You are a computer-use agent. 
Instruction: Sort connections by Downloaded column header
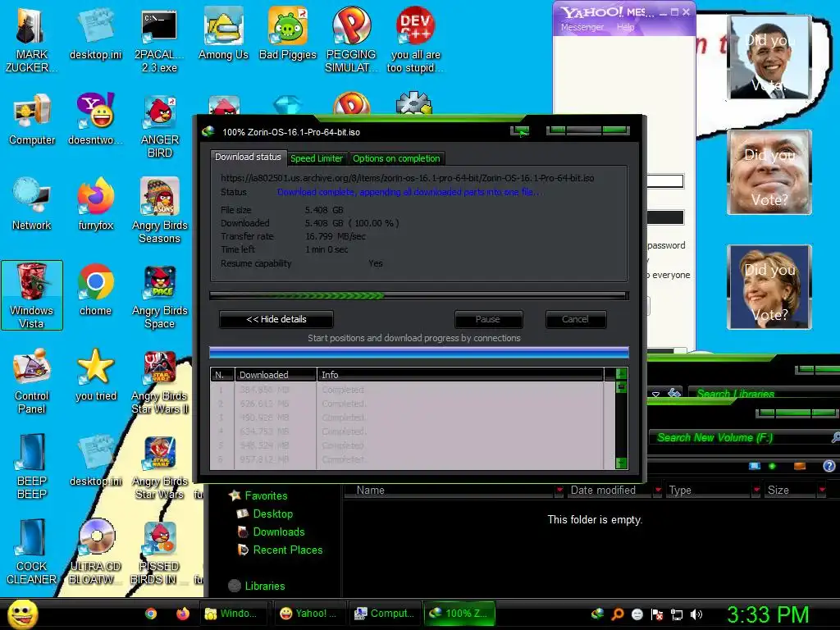click(x=276, y=374)
